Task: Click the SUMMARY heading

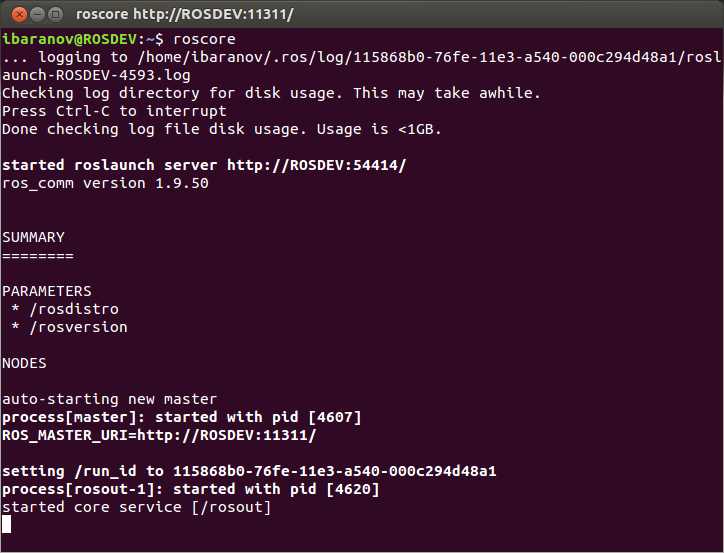Action: point(33,237)
